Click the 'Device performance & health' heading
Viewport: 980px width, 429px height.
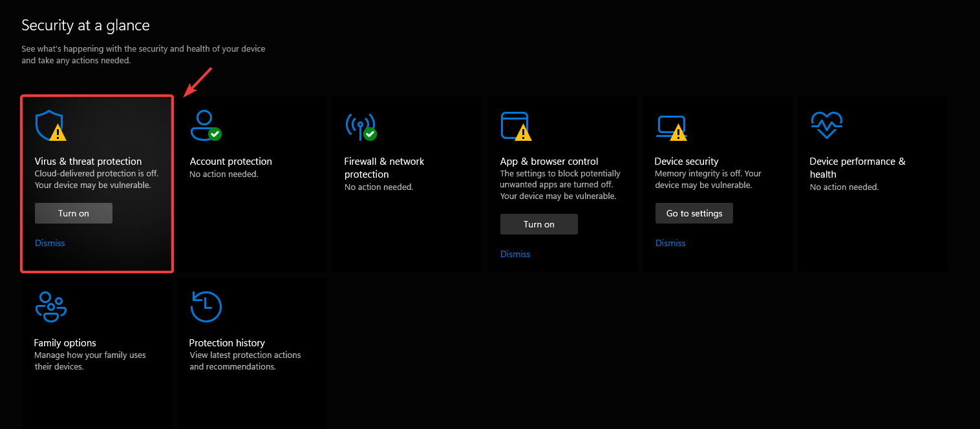(857, 167)
